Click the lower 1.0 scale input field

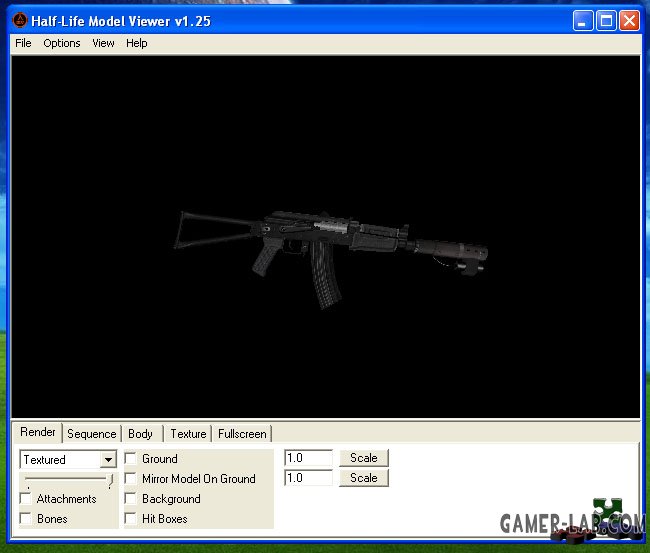[308, 478]
